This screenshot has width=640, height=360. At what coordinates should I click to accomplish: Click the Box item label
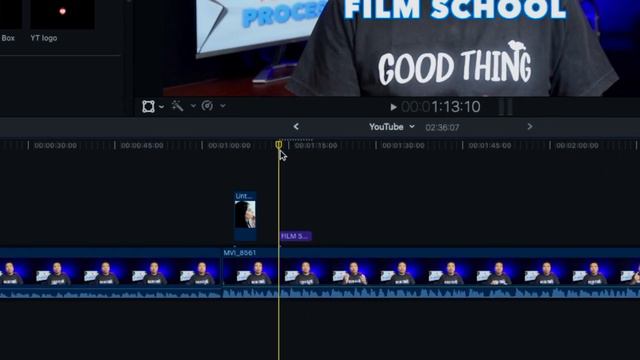point(8,38)
